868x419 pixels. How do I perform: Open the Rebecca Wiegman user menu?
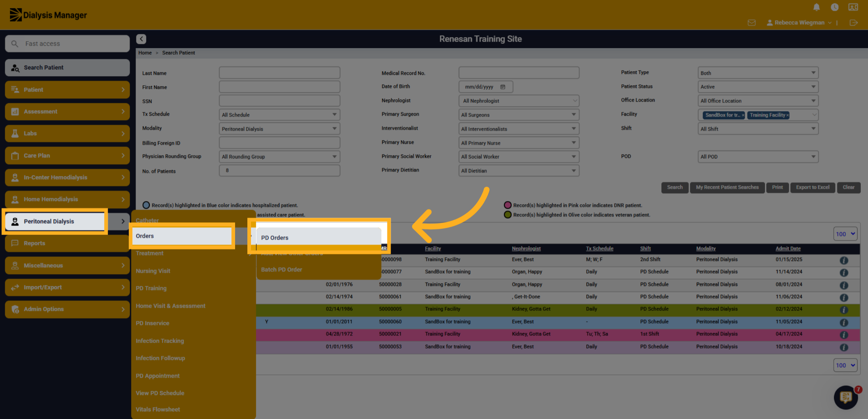coord(799,22)
